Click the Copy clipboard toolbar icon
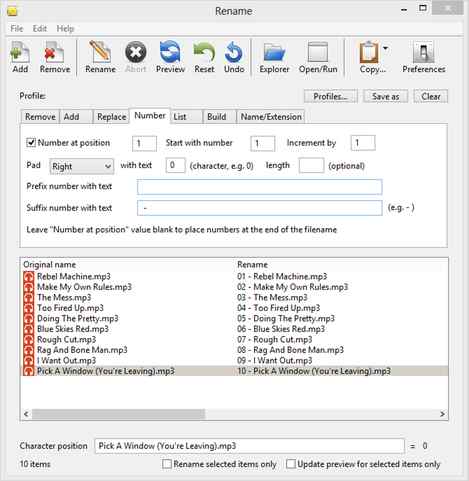469x481 pixels. click(369, 53)
